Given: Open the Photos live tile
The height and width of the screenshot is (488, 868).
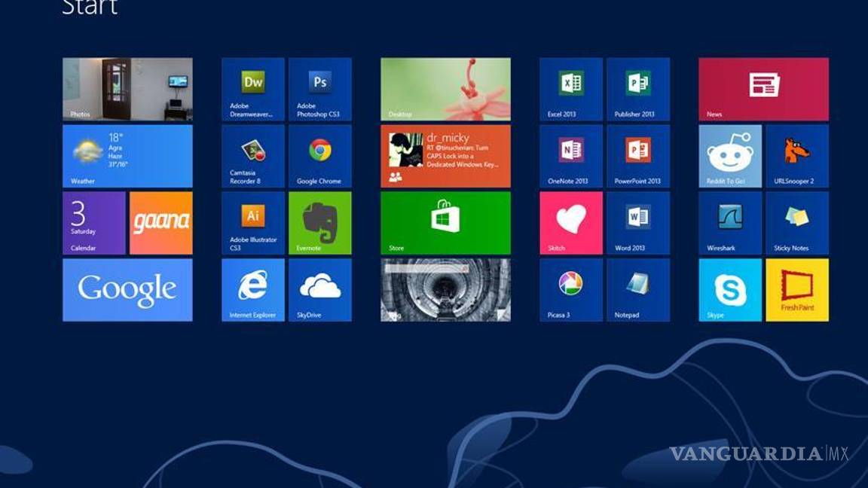Looking at the screenshot, I should click(127, 89).
